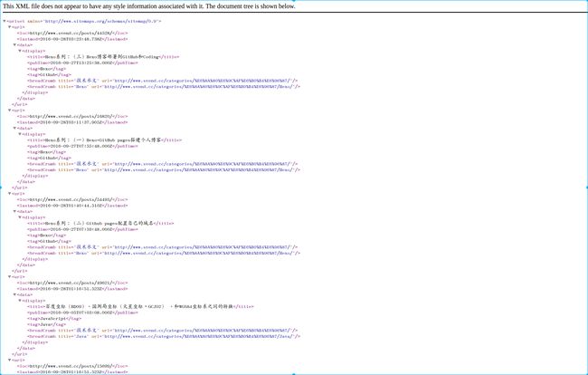Click the loc line ending in posts/49621/

point(72,284)
